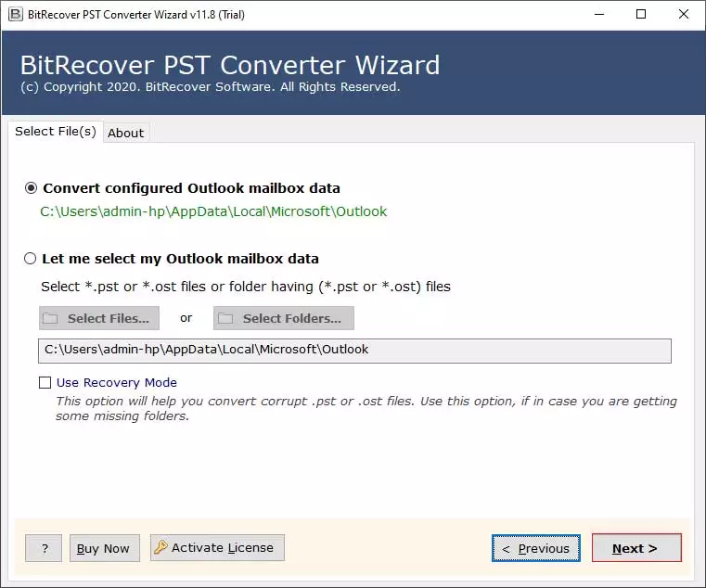706x588 pixels.
Task: Click the key icon on Activate License
Action: (x=160, y=547)
